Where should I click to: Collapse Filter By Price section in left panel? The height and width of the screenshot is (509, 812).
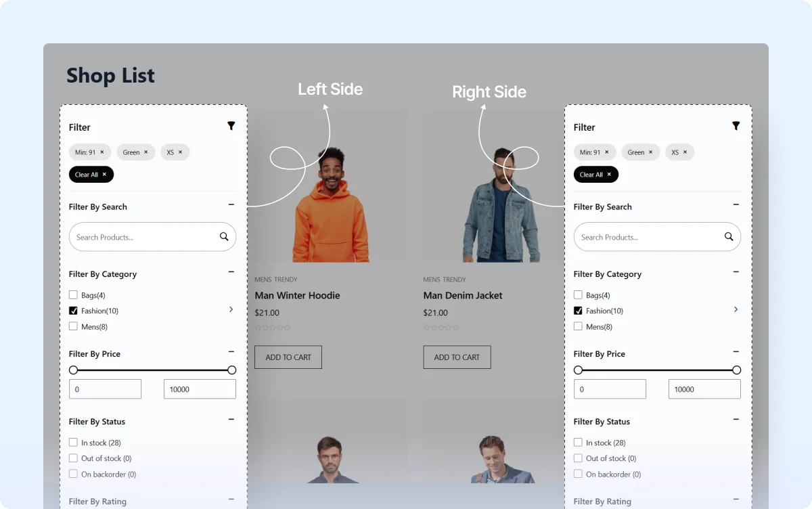pyautogui.click(x=231, y=352)
